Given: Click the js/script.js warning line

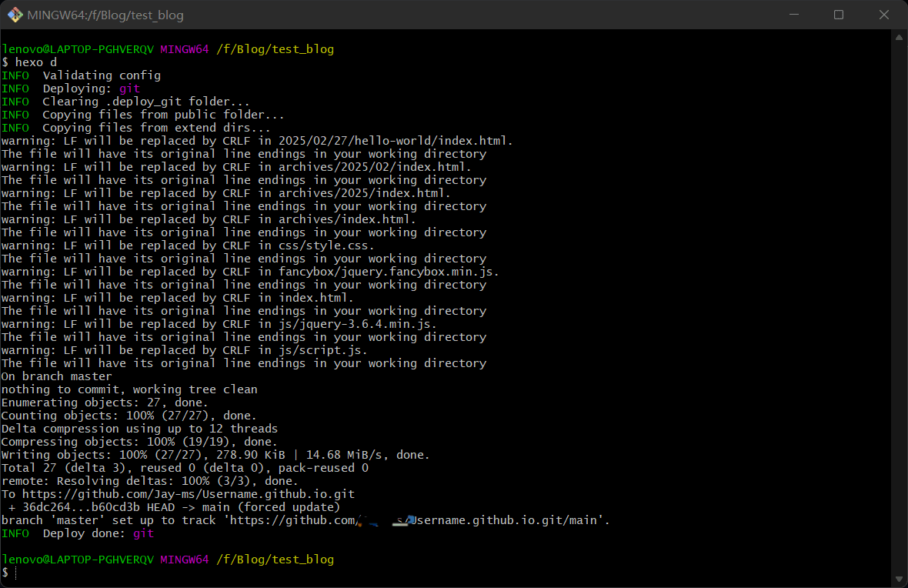Looking at the screenshot, I should tap(185, 350).
